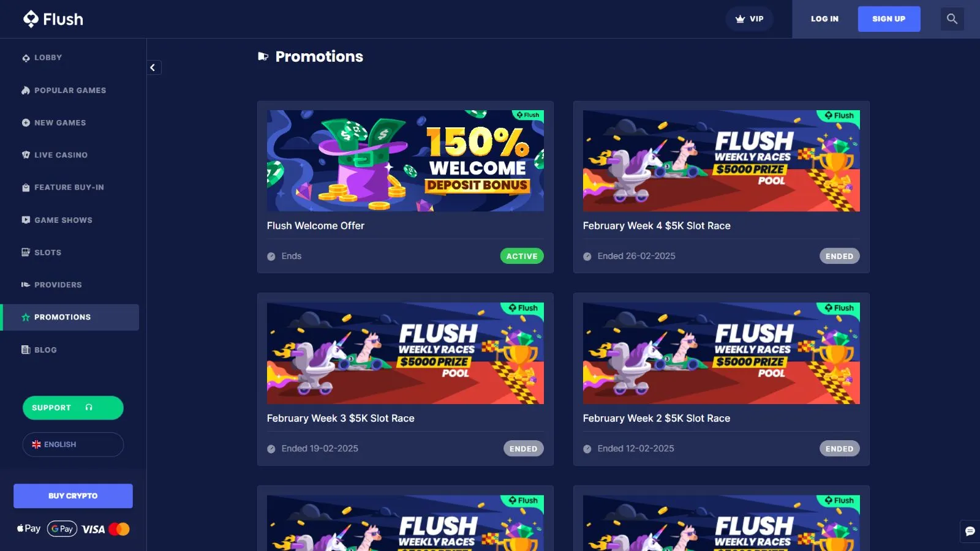
Task: Open live chat bubble icon
Action: coord(970,531)
